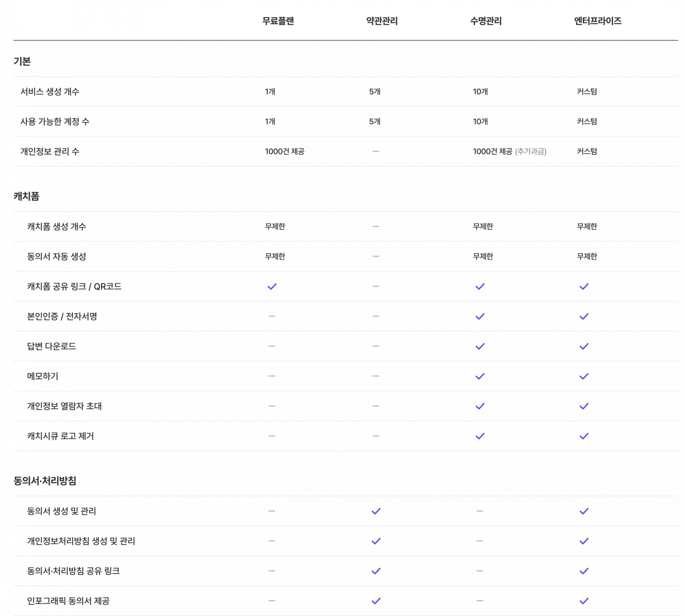Click the (추가과금) note under 수명관리
Image resolution: width=685 pixels, height=616 pixels.
tap(531, 152)
